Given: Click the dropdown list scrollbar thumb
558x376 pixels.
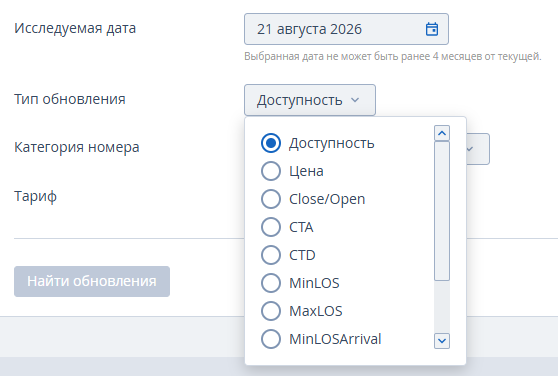Looking at the screenshot, I should point(442,211).
